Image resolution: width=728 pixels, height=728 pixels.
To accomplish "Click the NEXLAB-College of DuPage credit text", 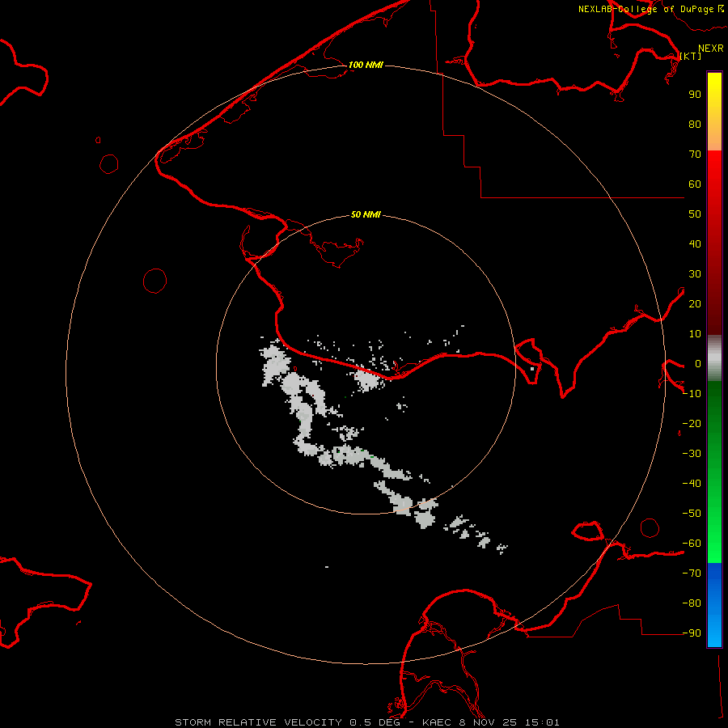I will (x=650, y=9).
